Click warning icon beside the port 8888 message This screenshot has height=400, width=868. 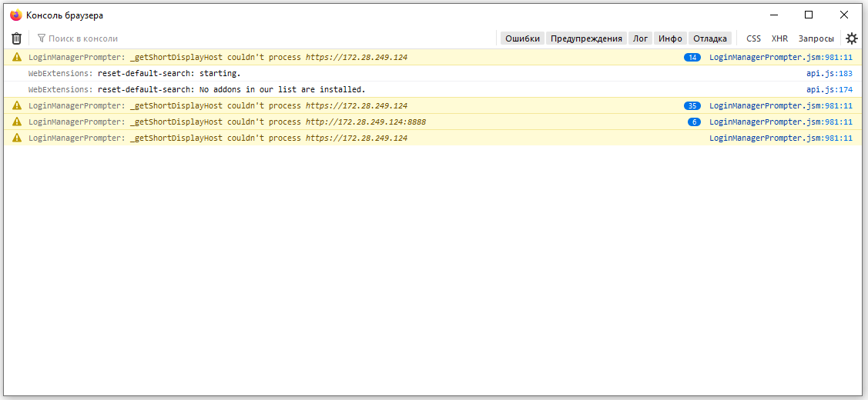(x=17, y=122)
